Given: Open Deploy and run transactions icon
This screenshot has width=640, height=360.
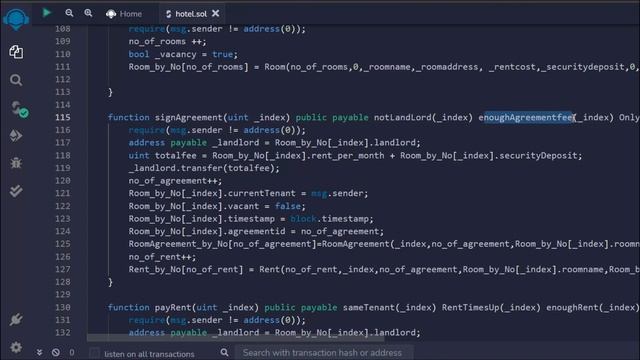Looking at the screenshot, I should 16,136.
